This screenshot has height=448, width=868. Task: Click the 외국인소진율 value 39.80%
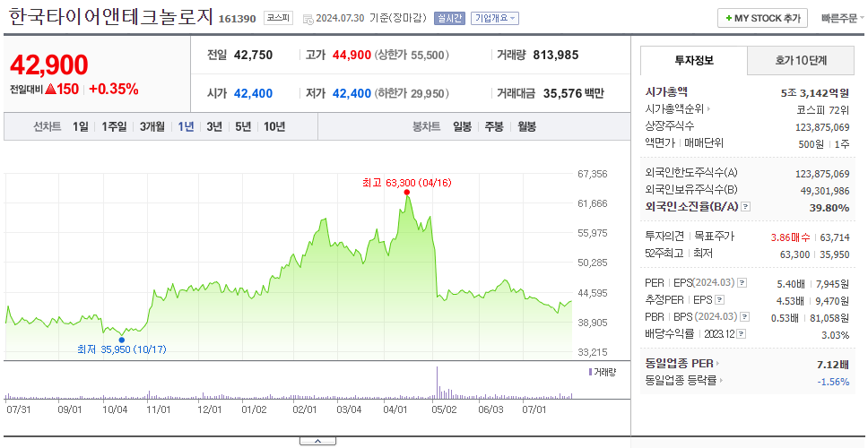[831, 207]
